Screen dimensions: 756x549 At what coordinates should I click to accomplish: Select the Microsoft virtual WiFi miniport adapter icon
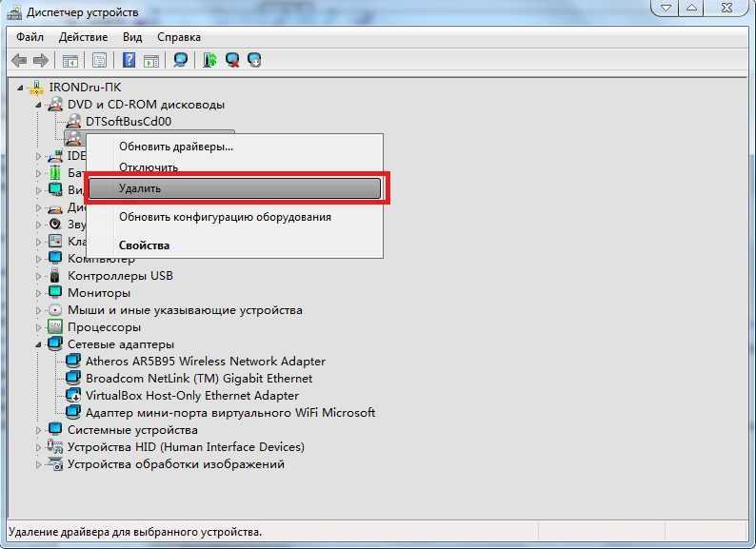click(73, 412)
